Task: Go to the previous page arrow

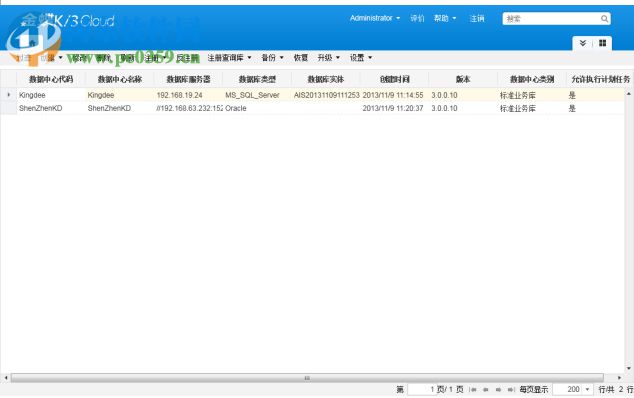Action: point(486,390)
